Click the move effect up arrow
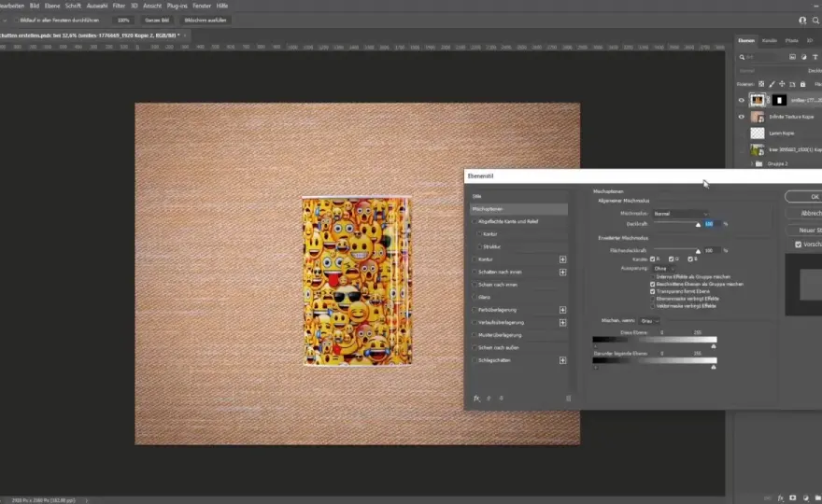Screen dimensions: 822x504 tap(489, 399)
